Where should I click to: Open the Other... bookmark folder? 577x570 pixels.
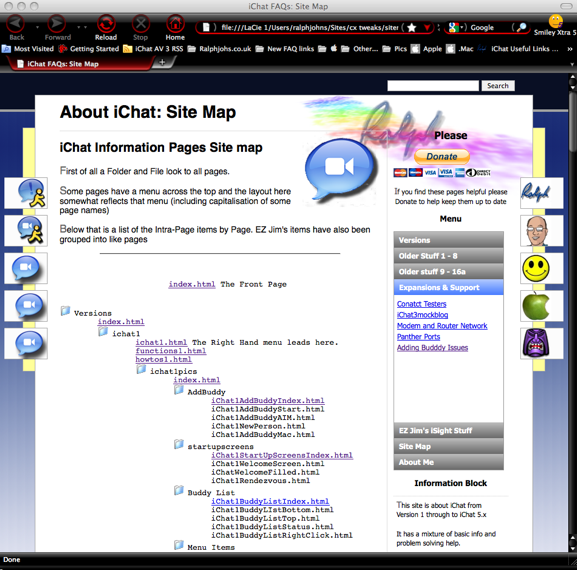coord(360,49)
